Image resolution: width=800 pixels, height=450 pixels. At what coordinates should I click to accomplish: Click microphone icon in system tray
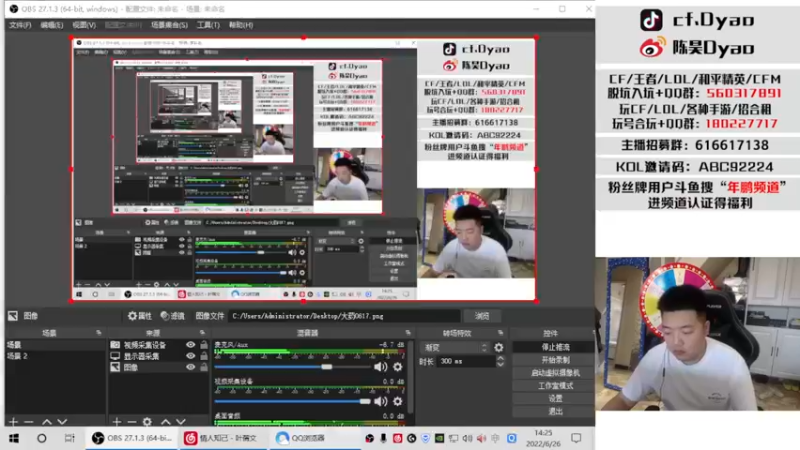[x=383, y=438]
